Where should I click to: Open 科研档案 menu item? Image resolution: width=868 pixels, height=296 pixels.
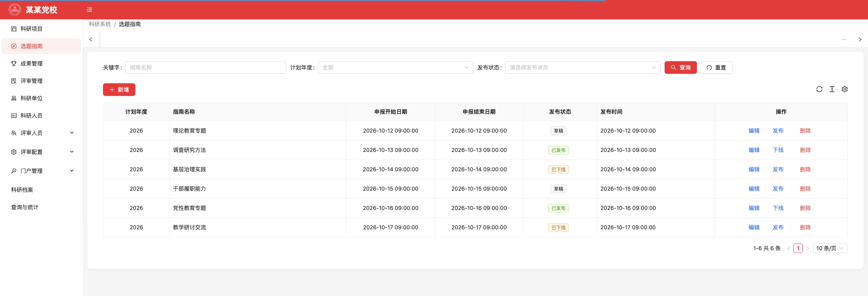tap(41, 190)
